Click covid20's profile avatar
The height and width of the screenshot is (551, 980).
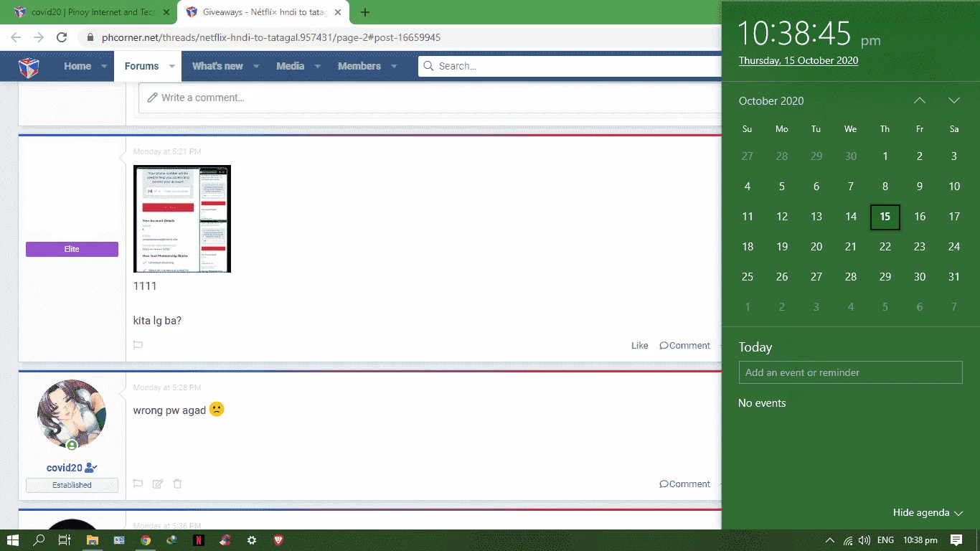coord(72,414)
